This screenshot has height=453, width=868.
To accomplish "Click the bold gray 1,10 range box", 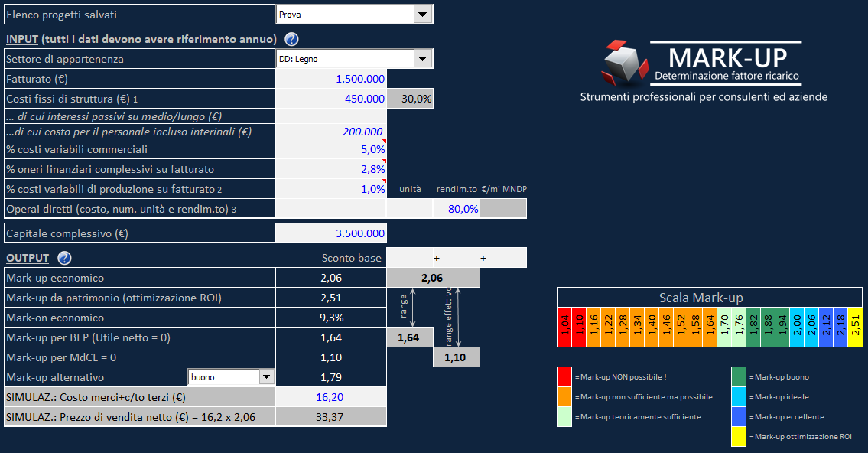I will click(456, 358).
